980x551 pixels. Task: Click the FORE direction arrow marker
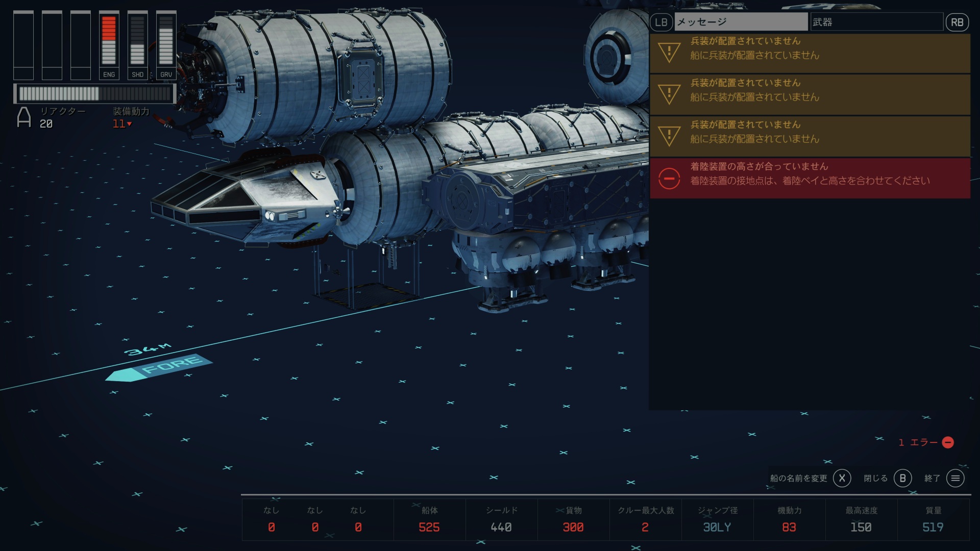pyautogui.click(x=159, y=367)
